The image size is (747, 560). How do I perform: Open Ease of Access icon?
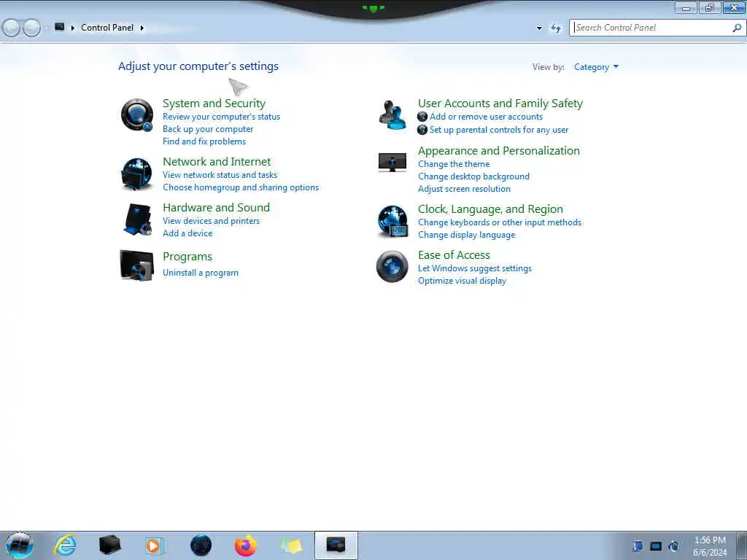[392, 267]
